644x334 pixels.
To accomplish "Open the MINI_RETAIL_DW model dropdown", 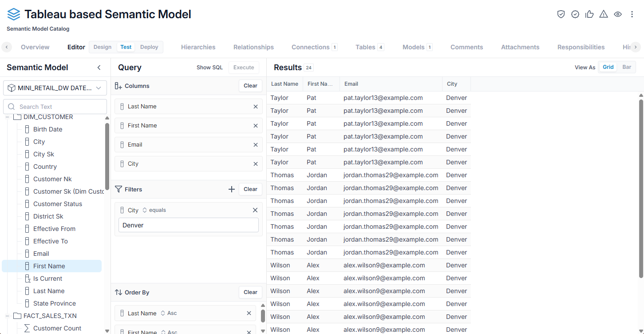I will [55, 88].
